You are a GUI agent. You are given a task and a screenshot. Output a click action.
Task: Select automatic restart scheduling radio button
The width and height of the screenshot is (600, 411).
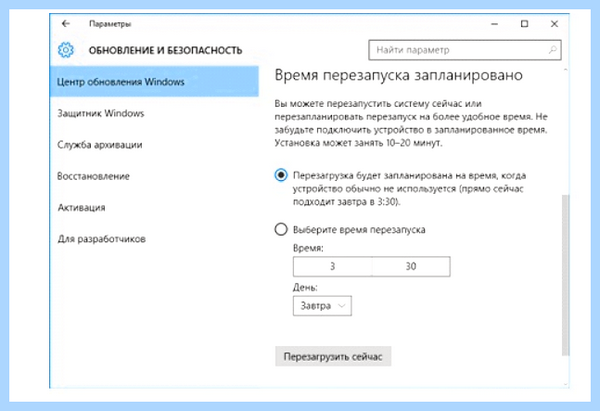point(281,175)
